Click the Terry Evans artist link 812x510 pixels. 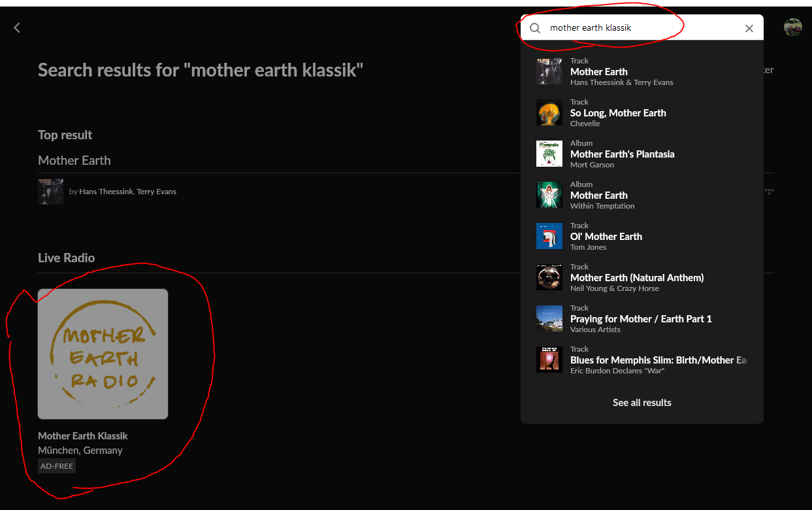[157, 192]
